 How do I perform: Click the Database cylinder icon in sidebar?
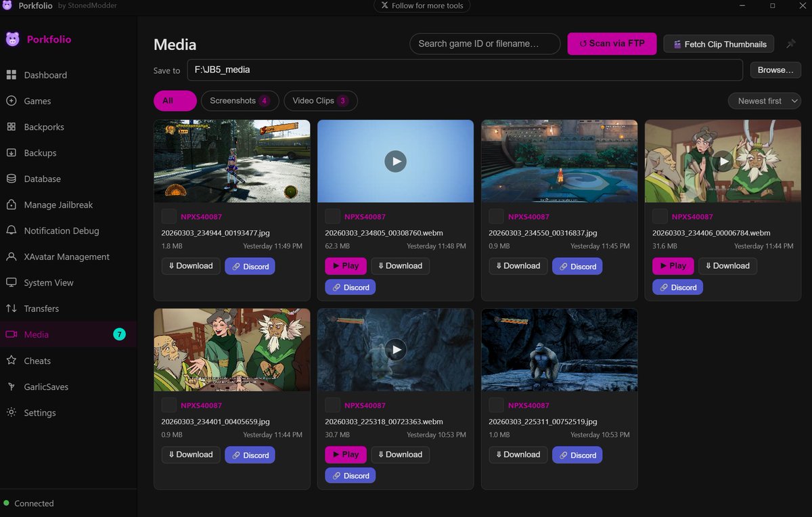click(x=12, y=179)
